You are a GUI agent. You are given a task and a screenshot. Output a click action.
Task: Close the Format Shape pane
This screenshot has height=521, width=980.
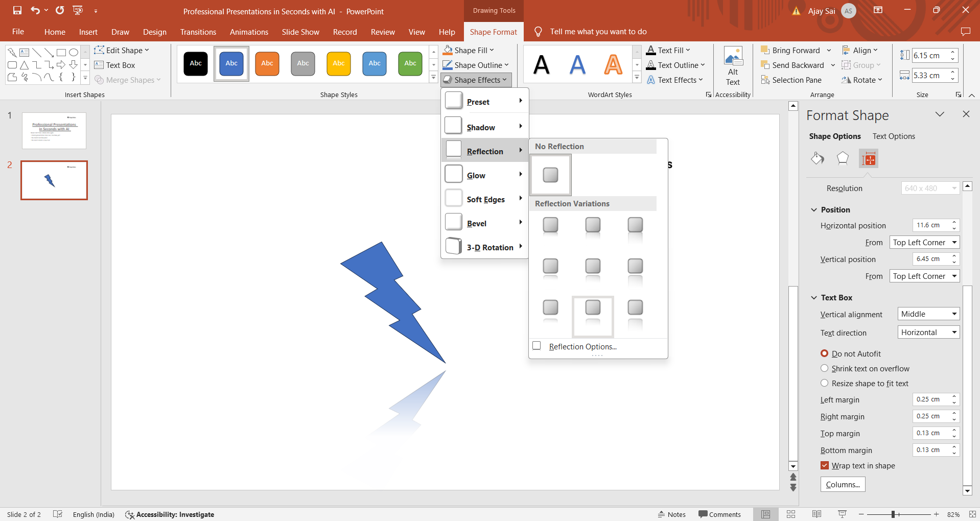coord(966,114)
